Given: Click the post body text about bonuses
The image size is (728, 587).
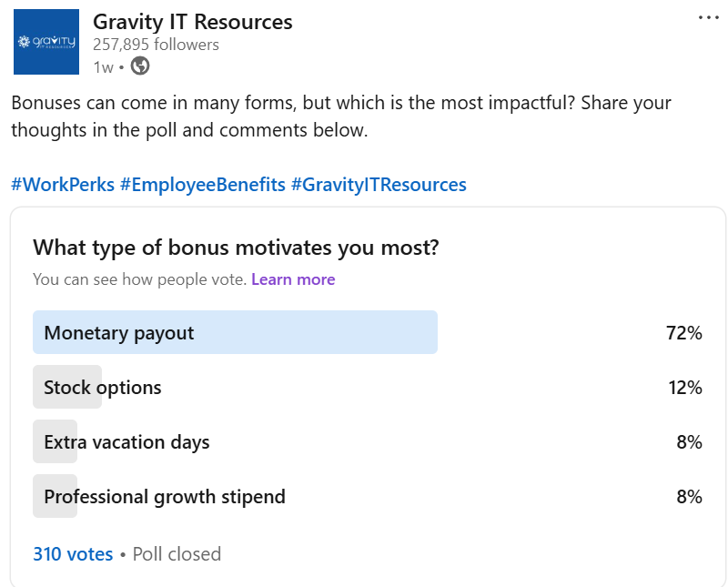Looking at the screenshot, I should pos(341,116).
